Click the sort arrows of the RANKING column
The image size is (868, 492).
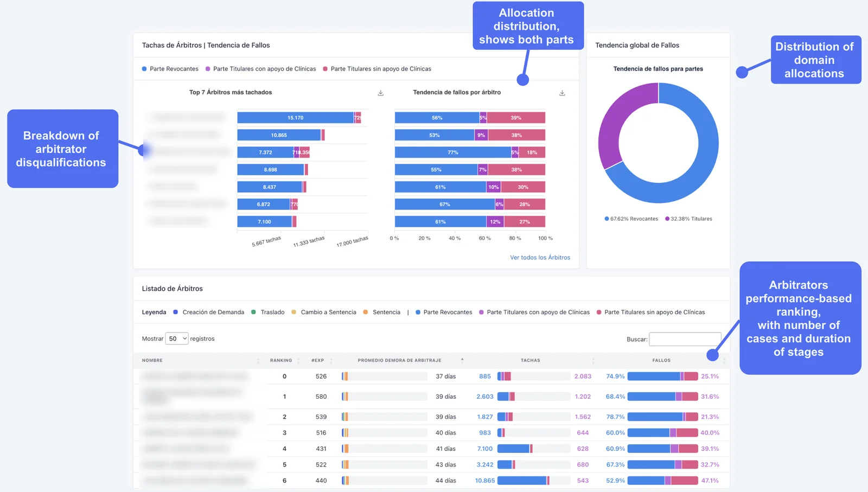[x=298, y=361]
